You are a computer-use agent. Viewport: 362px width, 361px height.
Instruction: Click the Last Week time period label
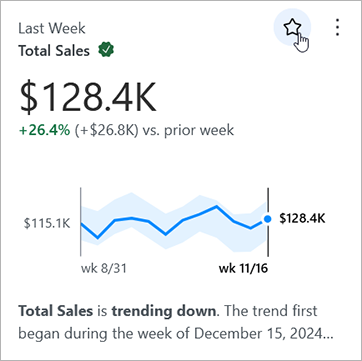52,29
